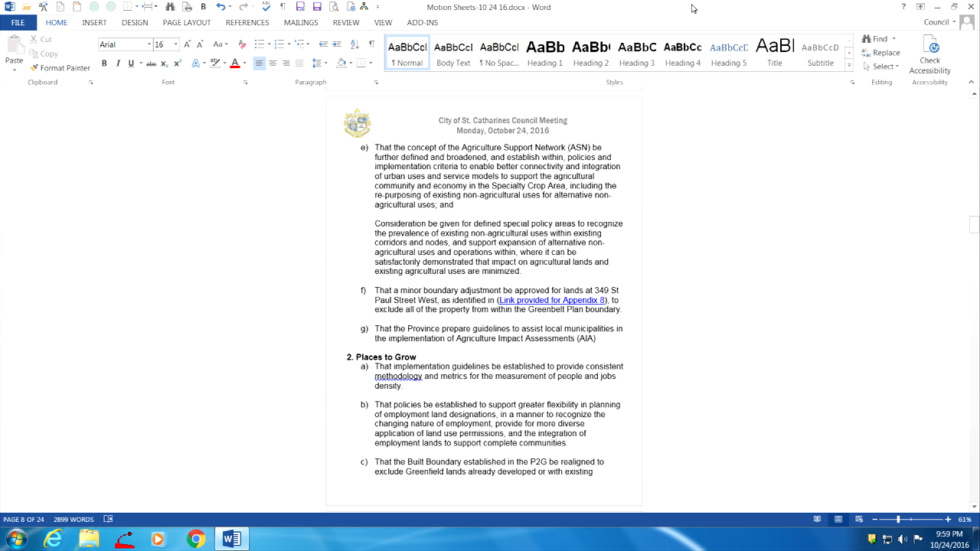980x551 pixels.
Task: Switch to REVIEW ribbon tab
Action: (x=346, y=23)
